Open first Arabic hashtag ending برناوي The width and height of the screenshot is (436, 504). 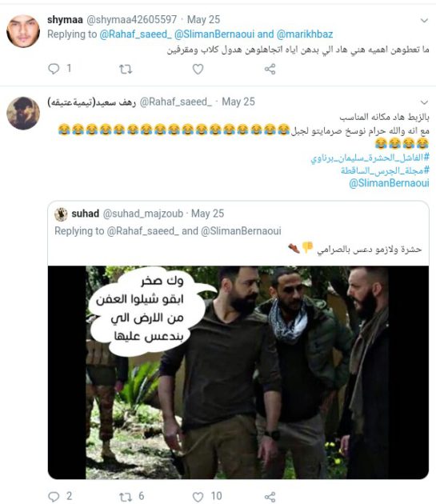point(370,158)
